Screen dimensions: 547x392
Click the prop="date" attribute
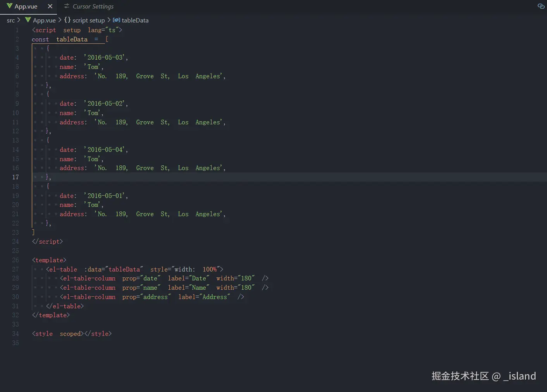pyautogui.click(x=141, y=279)
